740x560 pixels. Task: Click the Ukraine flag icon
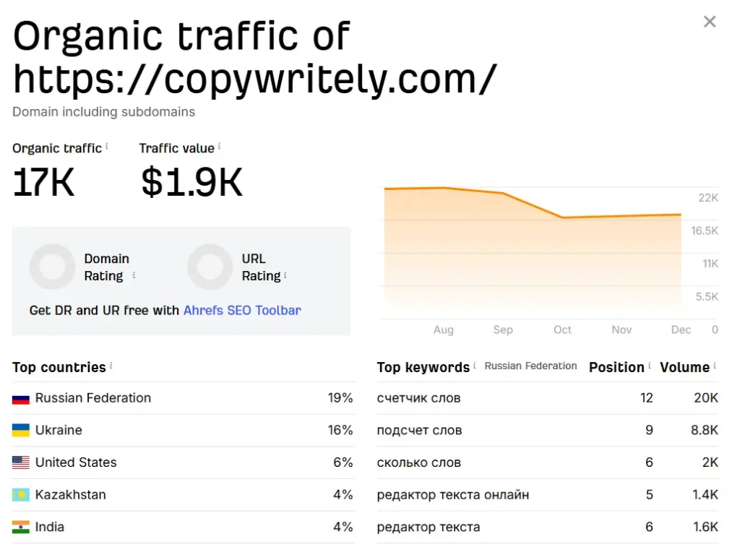(x=21, y=431)
